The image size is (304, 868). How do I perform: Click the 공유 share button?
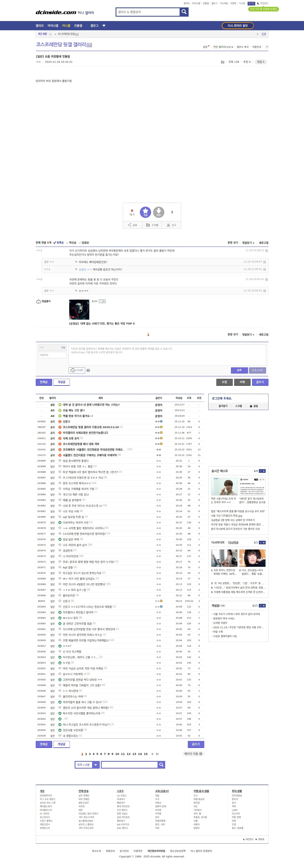(132, 225)
